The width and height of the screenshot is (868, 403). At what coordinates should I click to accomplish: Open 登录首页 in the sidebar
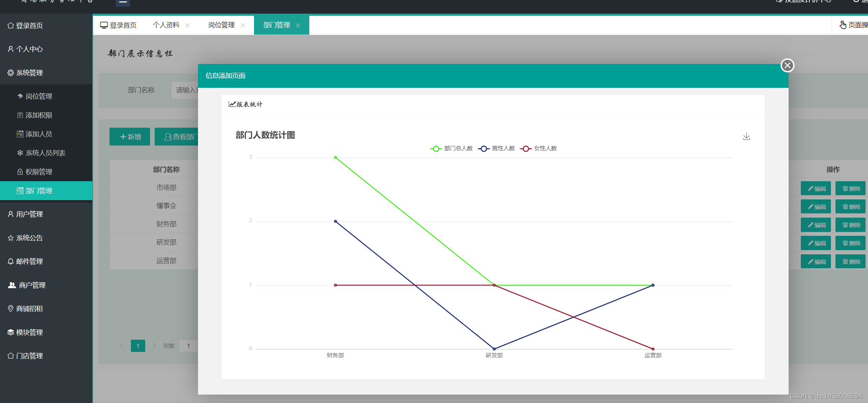coord(46,26)
